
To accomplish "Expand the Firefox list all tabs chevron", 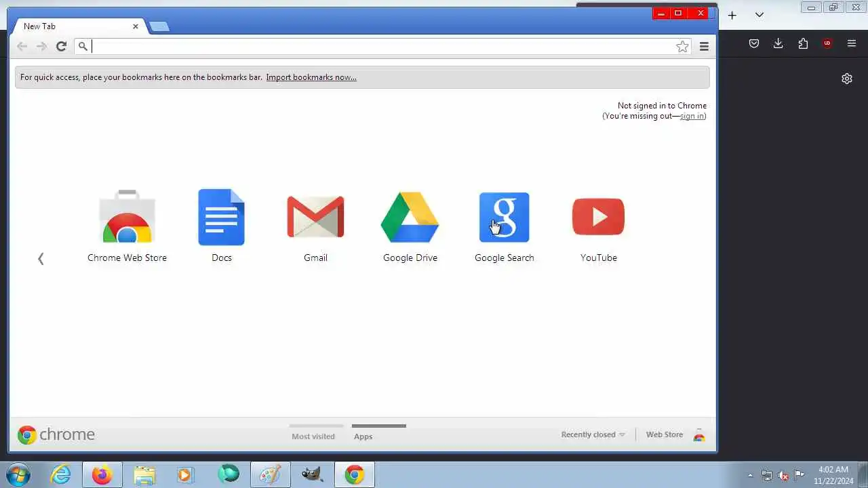I will tap(759, 15).
